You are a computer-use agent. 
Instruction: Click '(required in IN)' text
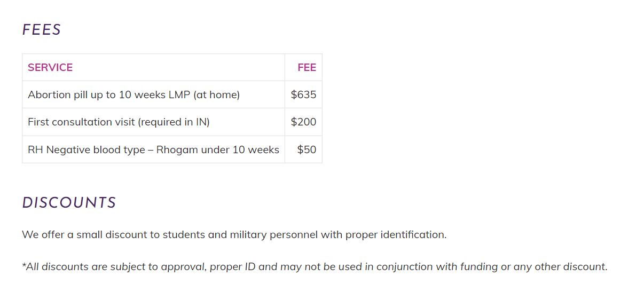174,122
